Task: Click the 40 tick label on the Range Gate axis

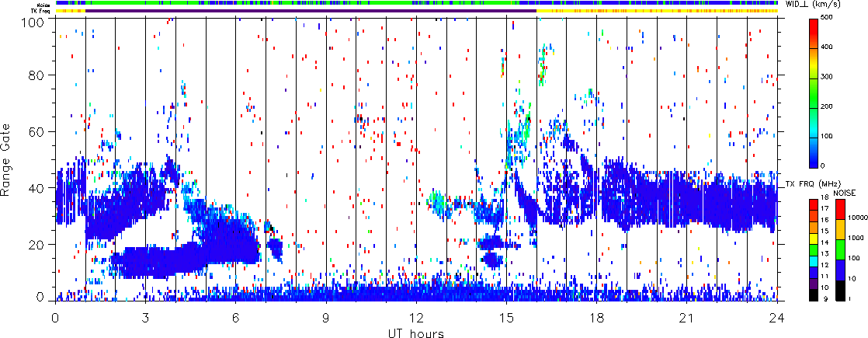Action: [x=36, y=188]
